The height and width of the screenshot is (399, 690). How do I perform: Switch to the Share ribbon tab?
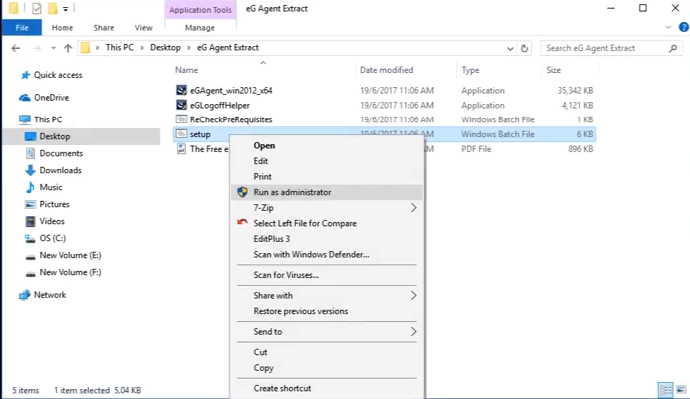coord(104,27)
